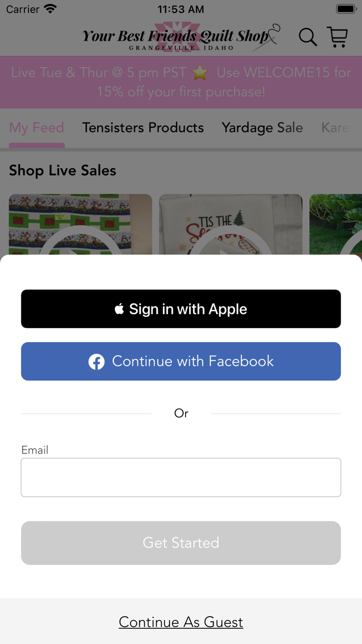
Task: Open the Tensisters Products tab
Action: [143, 128]
